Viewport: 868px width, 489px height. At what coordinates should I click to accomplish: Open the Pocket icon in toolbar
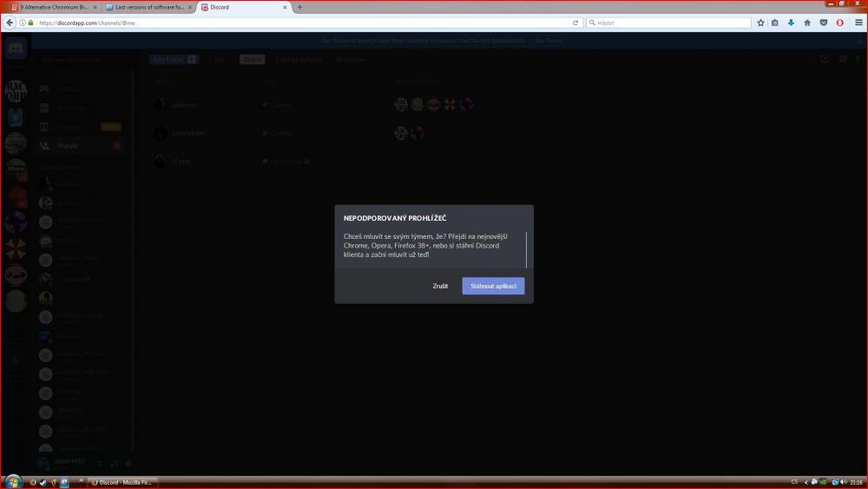(x=824, y=23)
